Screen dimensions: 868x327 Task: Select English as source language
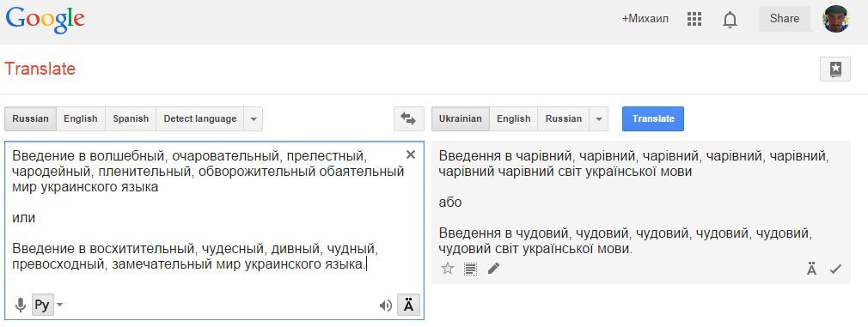[80, 119]
